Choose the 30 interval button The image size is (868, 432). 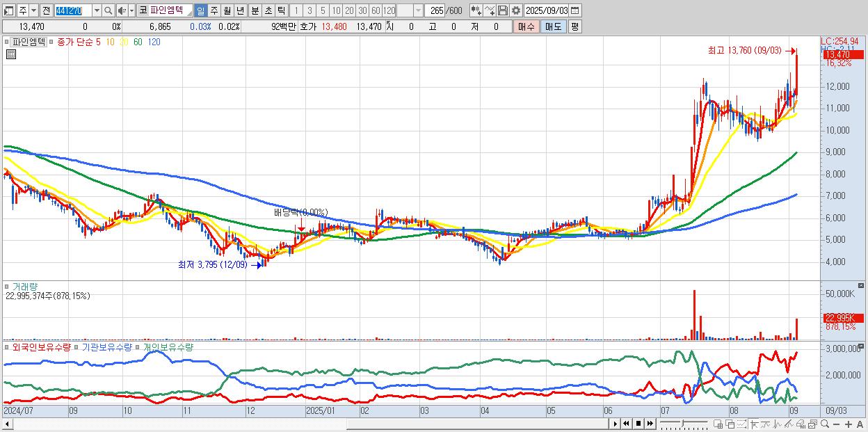(362, 11)
